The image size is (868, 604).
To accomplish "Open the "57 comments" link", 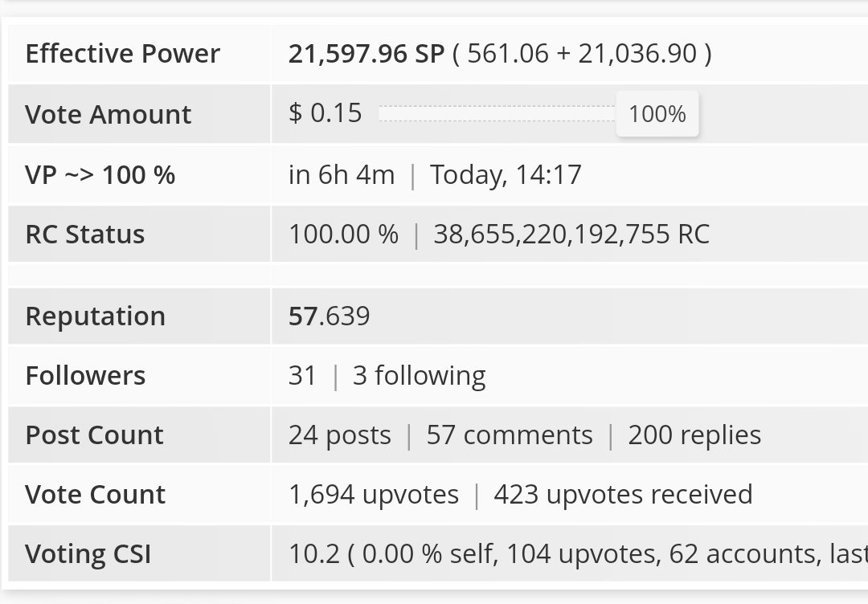I will tap(510, 435).
